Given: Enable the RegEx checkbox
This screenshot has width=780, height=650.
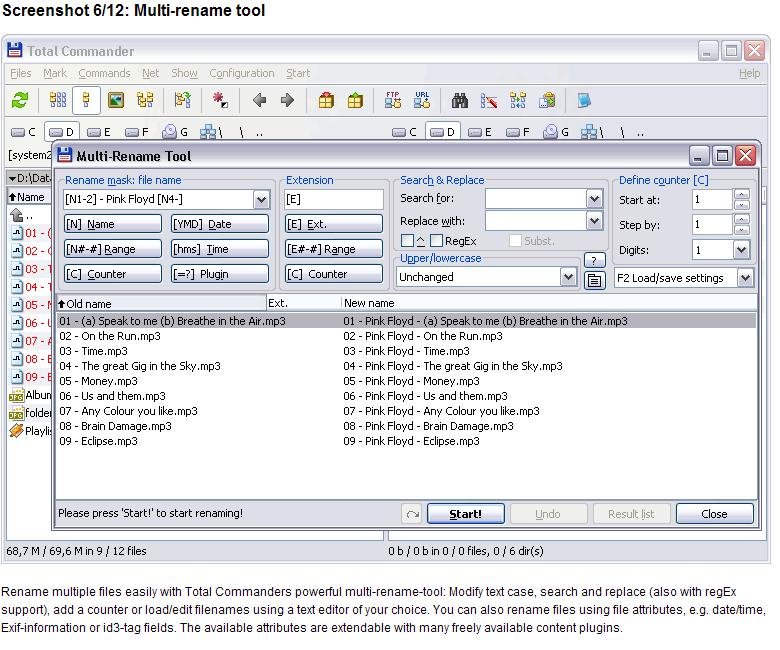Looking at the screenshot, I should click(436, 241).
